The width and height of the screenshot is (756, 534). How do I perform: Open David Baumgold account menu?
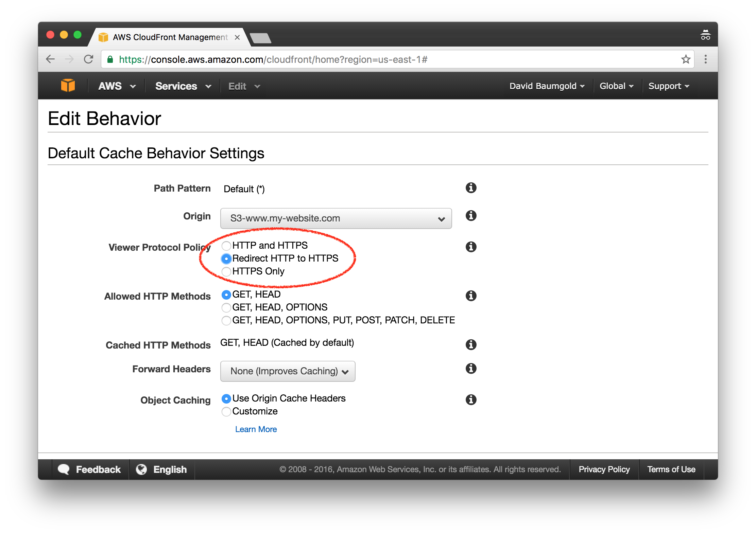[x=547, y=86]
